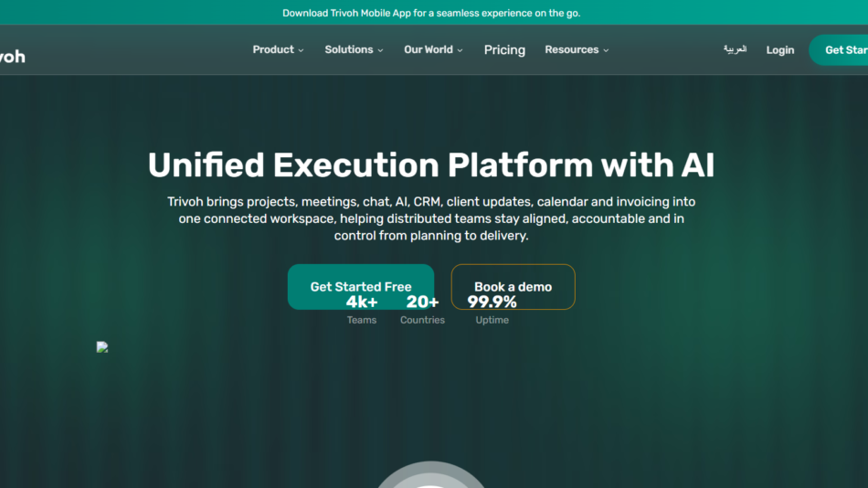The width and height of the screenshot is (868, 488).
Task: Click the Download Trivoh Mobile App banner
Action: (x=431, y=13)
